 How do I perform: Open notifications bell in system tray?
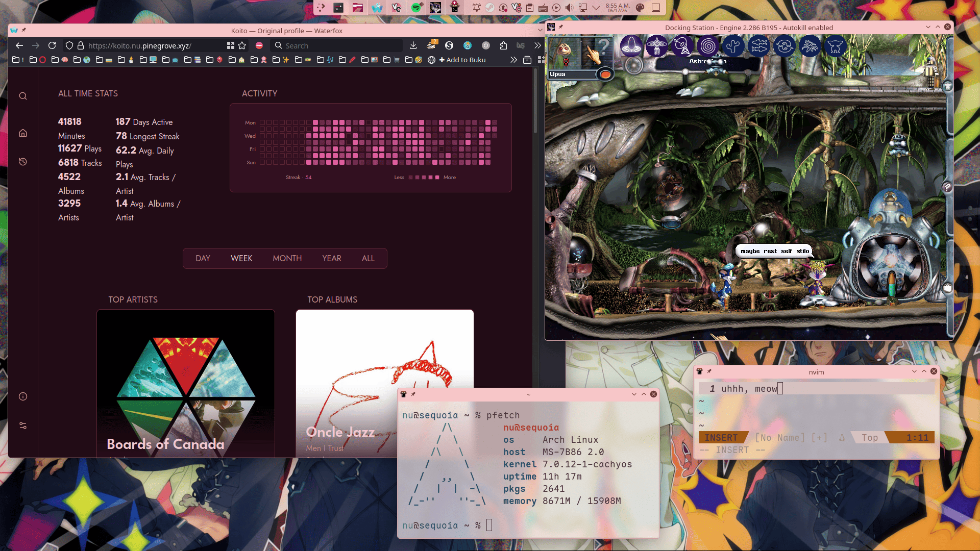(476, 8)
